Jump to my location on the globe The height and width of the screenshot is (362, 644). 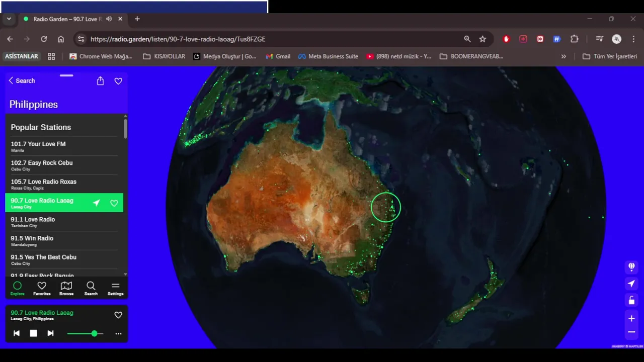pyautogui.click(x=631, y=284)
